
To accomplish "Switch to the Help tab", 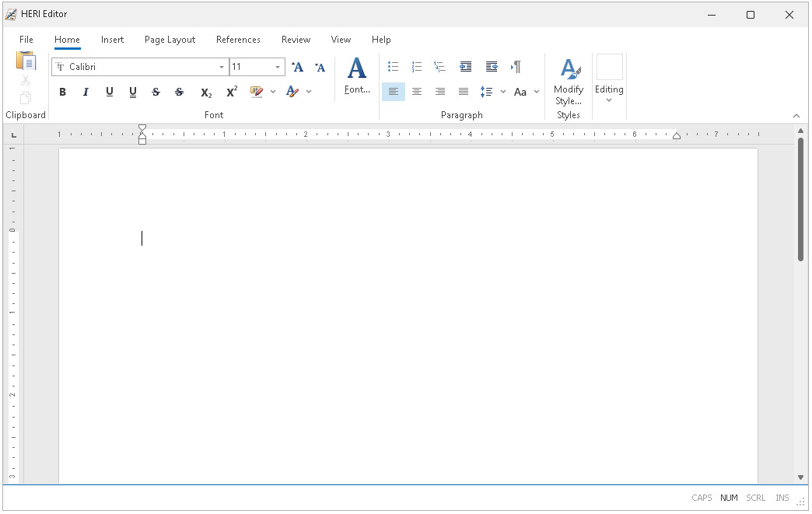I will click(x=381, y=40).
